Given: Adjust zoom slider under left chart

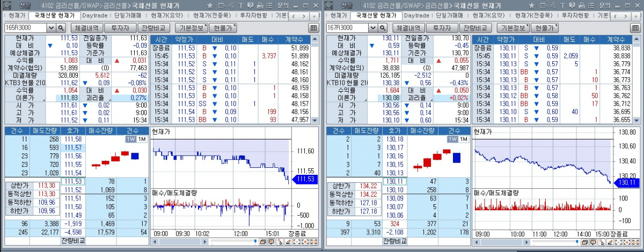Looking at the screenshot, I should tap(255, 241).
